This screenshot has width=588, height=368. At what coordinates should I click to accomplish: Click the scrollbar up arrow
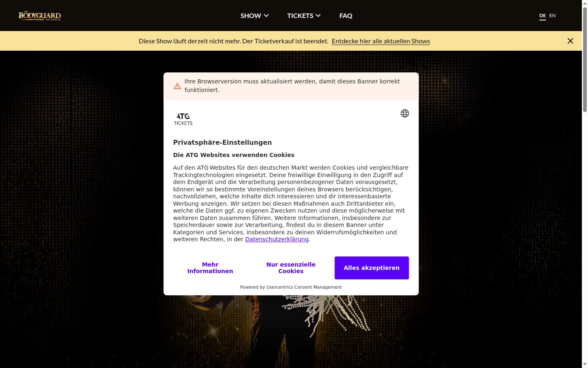click(585, 3)
